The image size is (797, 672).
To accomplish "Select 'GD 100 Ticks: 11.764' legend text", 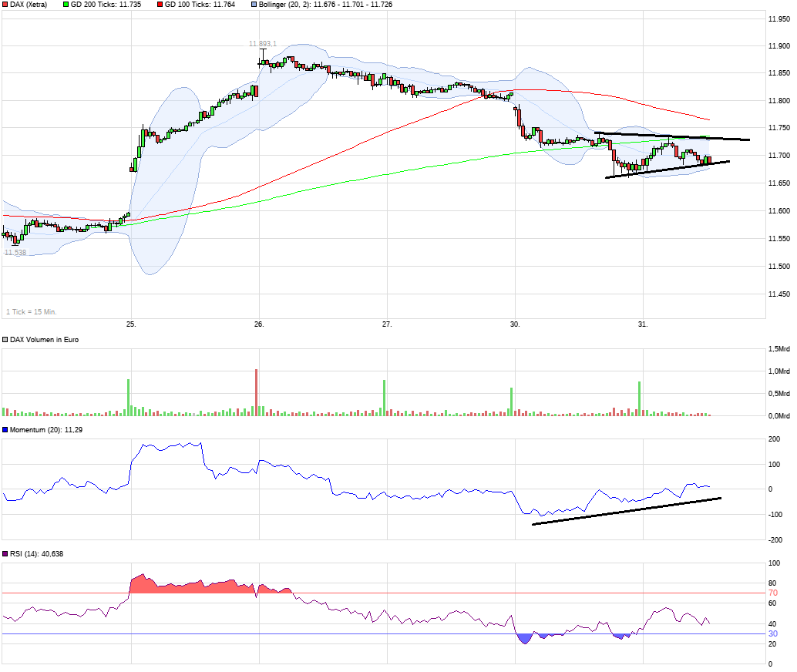I will point(200,5).
